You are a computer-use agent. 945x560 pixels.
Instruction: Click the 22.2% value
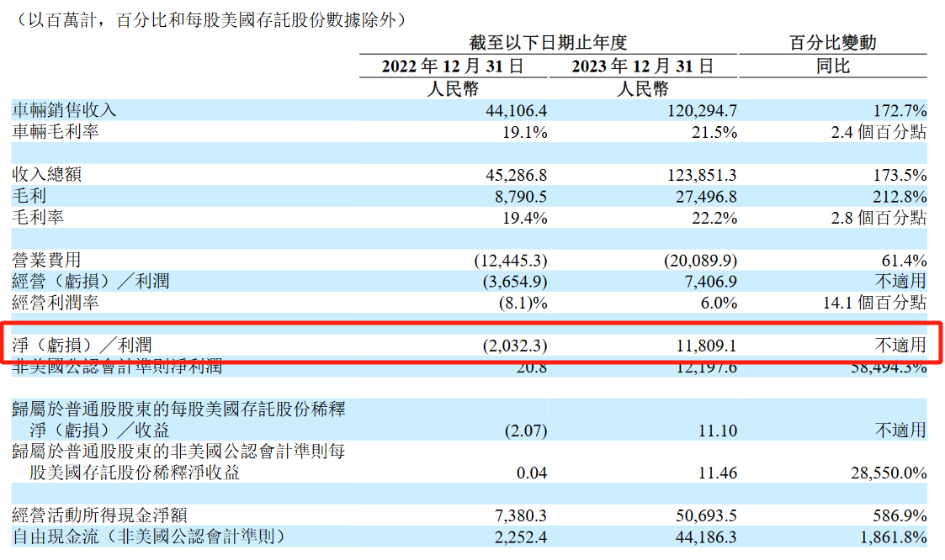pos(714,218)
